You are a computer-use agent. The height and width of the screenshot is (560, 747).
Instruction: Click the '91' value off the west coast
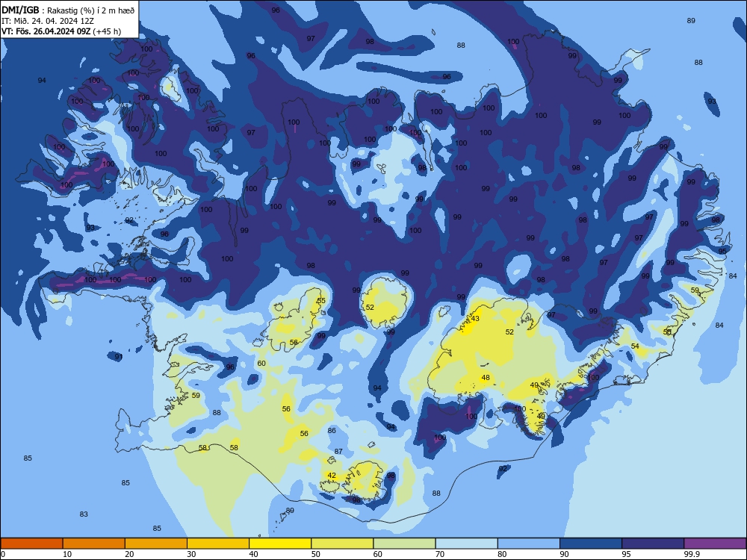pos(119,357)
